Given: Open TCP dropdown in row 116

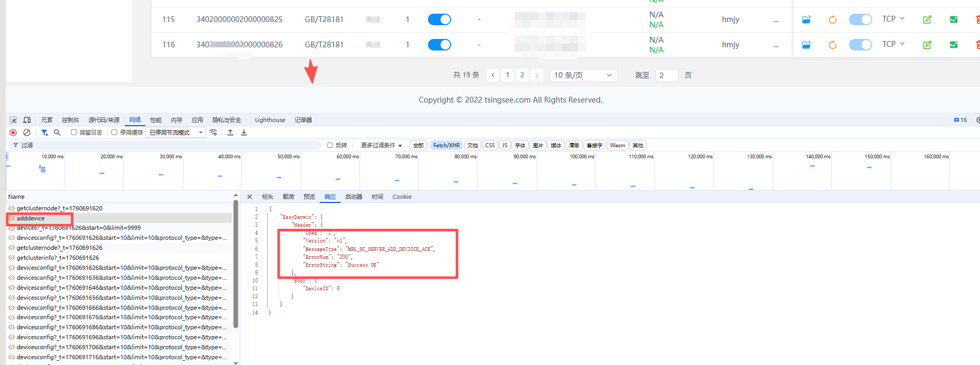Looking at the screenshot, I should (893, 44).
